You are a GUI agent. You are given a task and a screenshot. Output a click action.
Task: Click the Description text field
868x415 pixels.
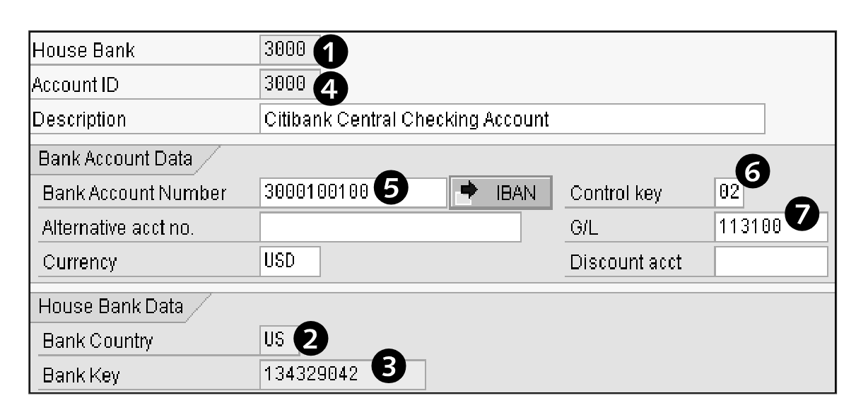tap(512, 119)
